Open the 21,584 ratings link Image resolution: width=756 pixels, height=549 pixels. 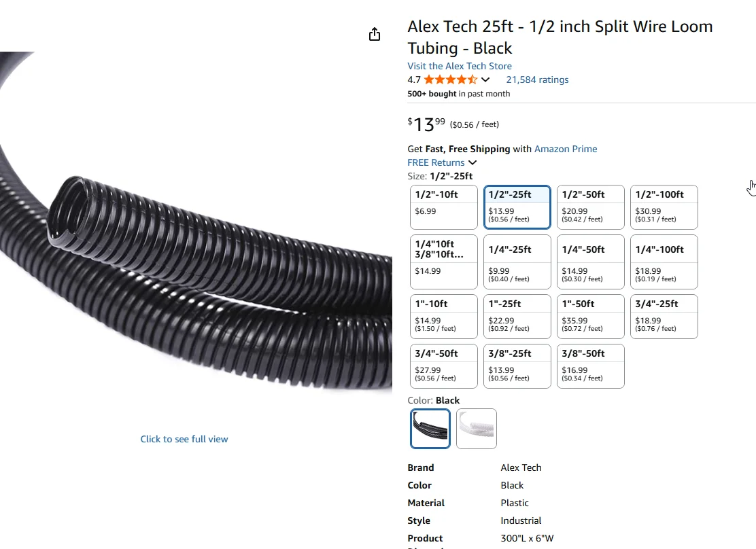(x=537, y=79)
